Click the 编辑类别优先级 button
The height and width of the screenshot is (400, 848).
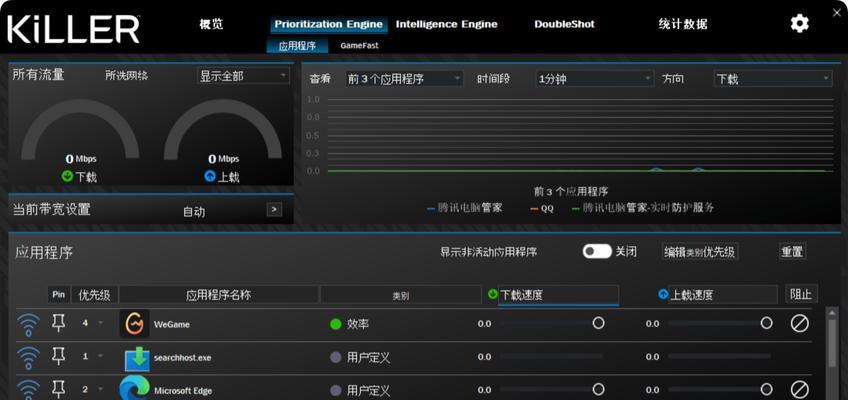[700, 252]
